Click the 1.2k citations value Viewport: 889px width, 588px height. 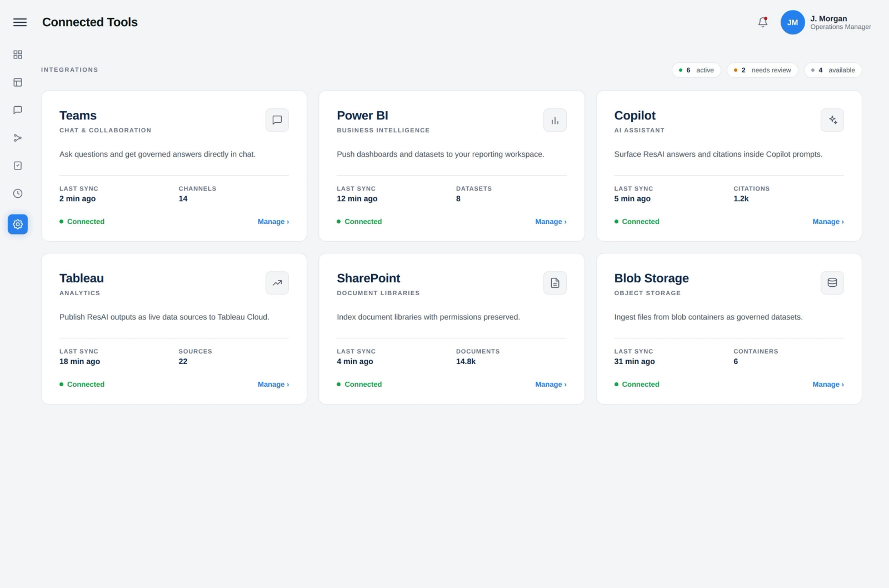[x=741, y=198]
